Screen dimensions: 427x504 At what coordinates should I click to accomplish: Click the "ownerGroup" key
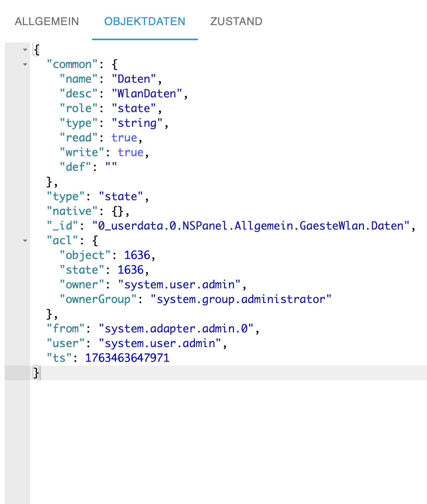[x=98, y=299]
